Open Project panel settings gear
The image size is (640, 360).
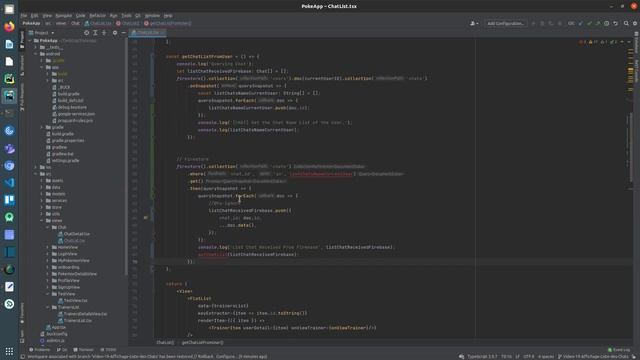point(115,33)
